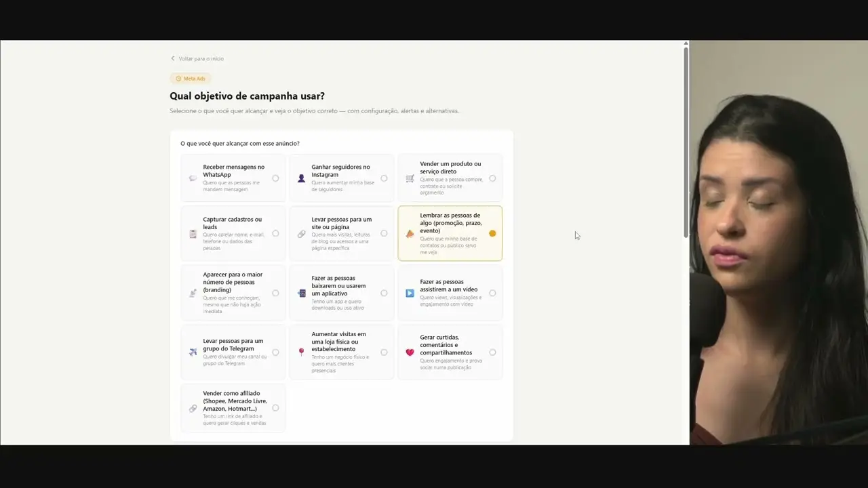
Task: Click the speech bubble icon on WhatsApp card
Action: coord(193,178)
